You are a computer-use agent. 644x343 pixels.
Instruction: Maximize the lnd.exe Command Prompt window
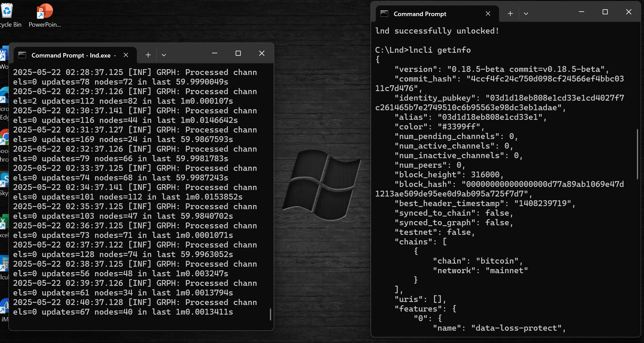click(238, 53)
